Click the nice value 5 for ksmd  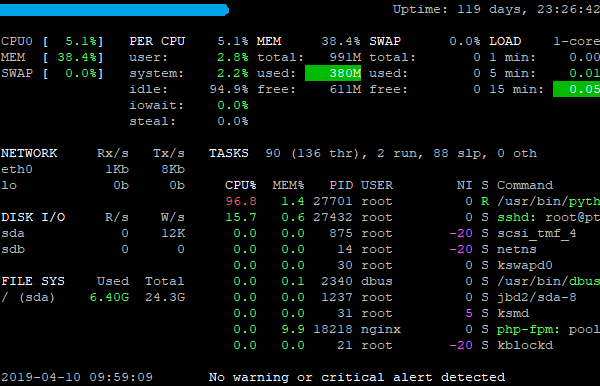pyautogui.click(x=469, y=313)
